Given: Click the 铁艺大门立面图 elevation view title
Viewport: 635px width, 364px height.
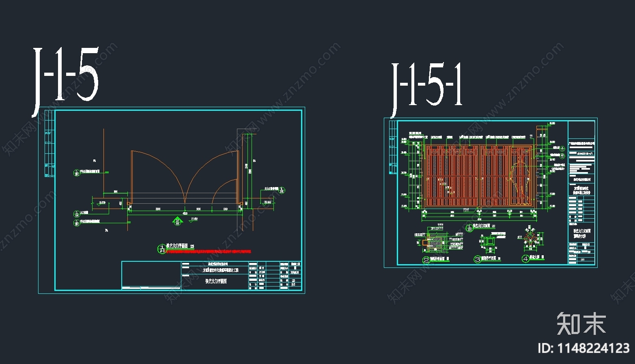Looking at the screenshot, I should click(x=482, y=226).
